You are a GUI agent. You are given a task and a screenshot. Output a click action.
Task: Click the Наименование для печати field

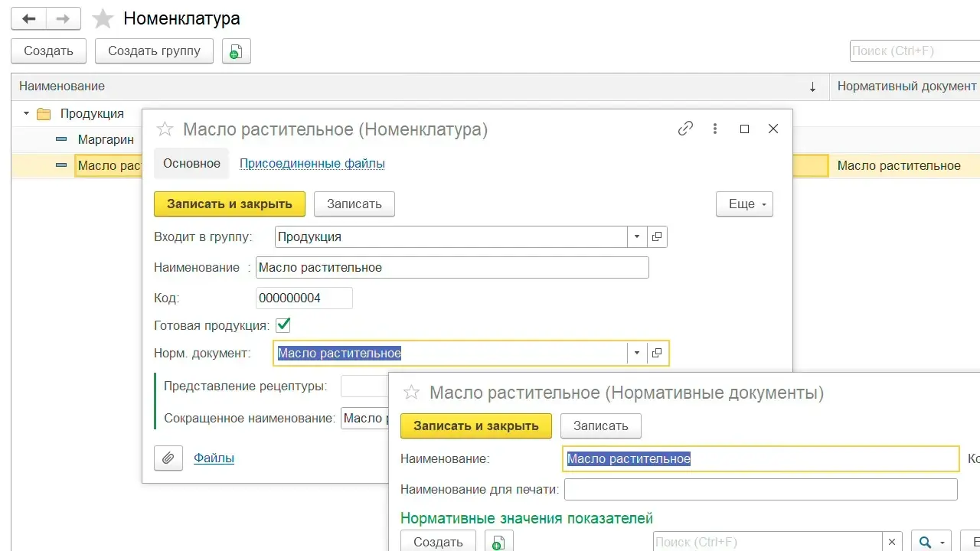[x=760, y=490]
